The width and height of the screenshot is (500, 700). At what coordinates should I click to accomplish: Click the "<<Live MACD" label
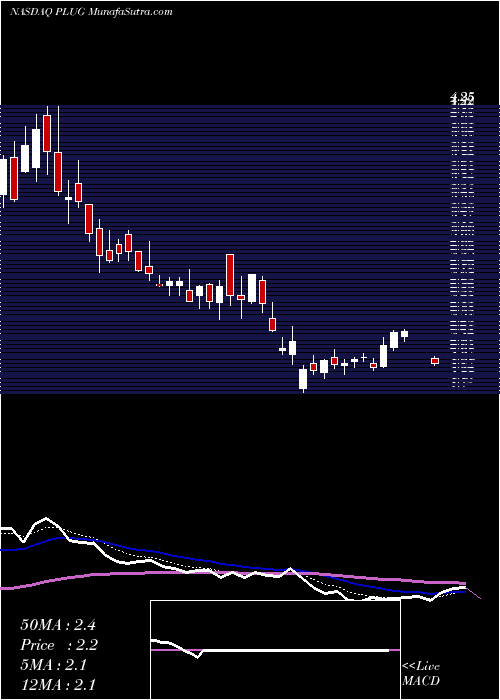421,674
